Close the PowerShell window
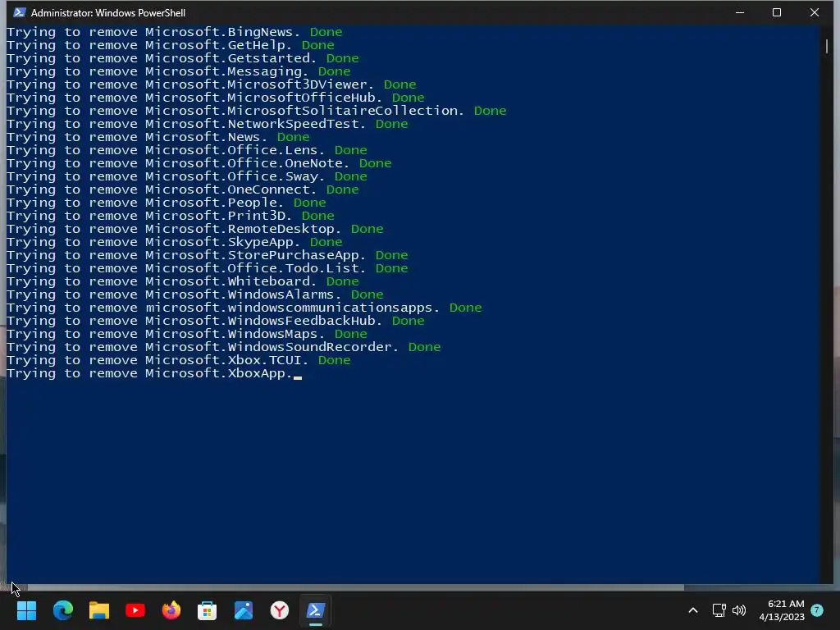The height and width of the screenshot is (630, 840). click(815, 12)
